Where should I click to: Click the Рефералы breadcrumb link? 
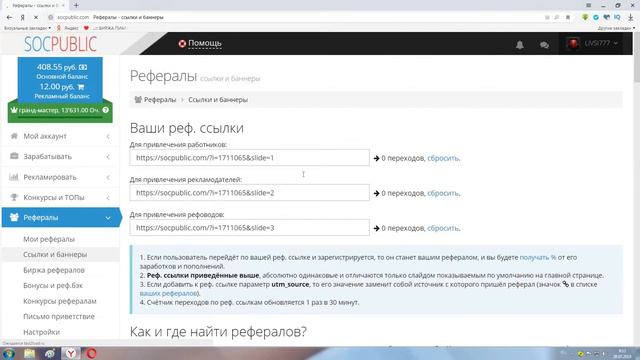(x=160, y=100)
